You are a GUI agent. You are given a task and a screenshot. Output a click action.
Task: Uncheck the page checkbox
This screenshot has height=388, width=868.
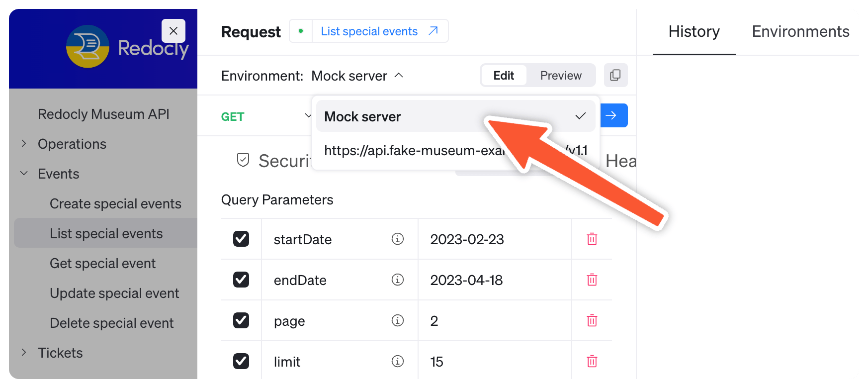[241, 320]
